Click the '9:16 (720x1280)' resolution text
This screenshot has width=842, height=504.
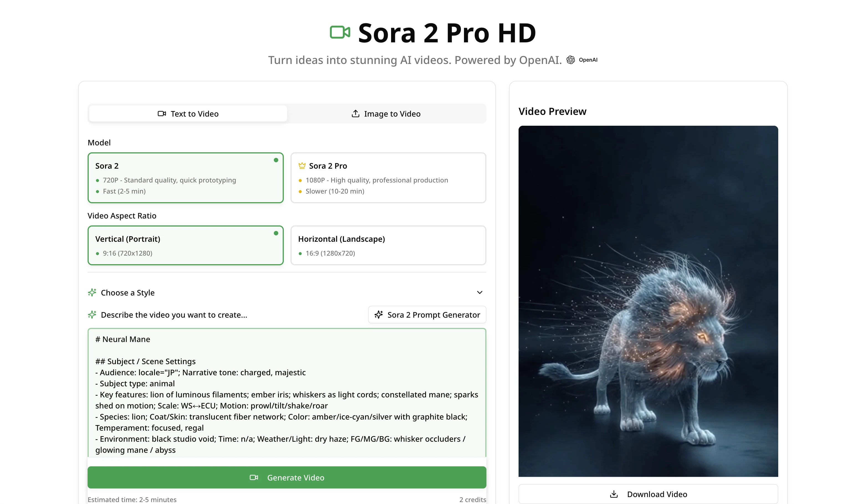(127, 253)
